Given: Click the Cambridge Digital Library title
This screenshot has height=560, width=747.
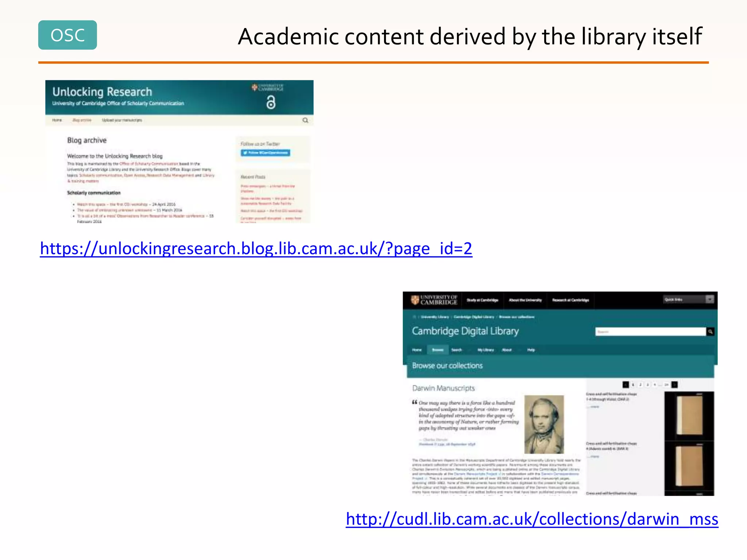Looking at the screenshot, I should [x=465, y=331].
